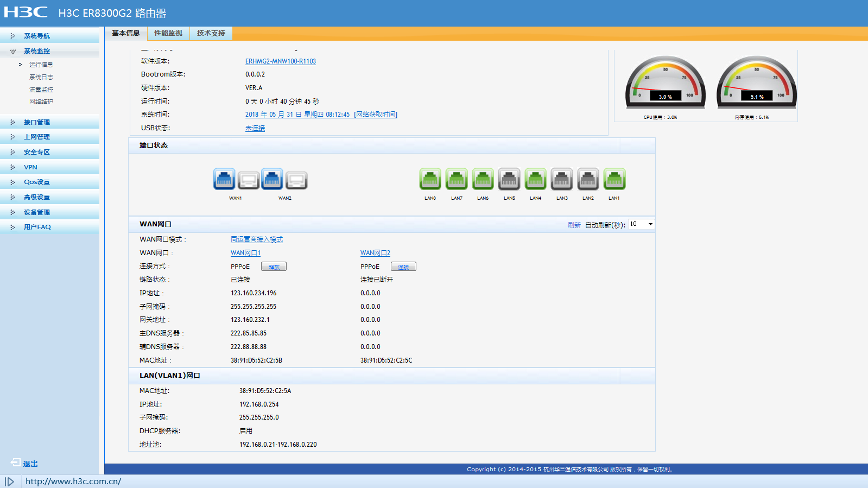Select the gray LAN5 port icon
Screen dimensions: 868x488
click(x=509, y=179)
